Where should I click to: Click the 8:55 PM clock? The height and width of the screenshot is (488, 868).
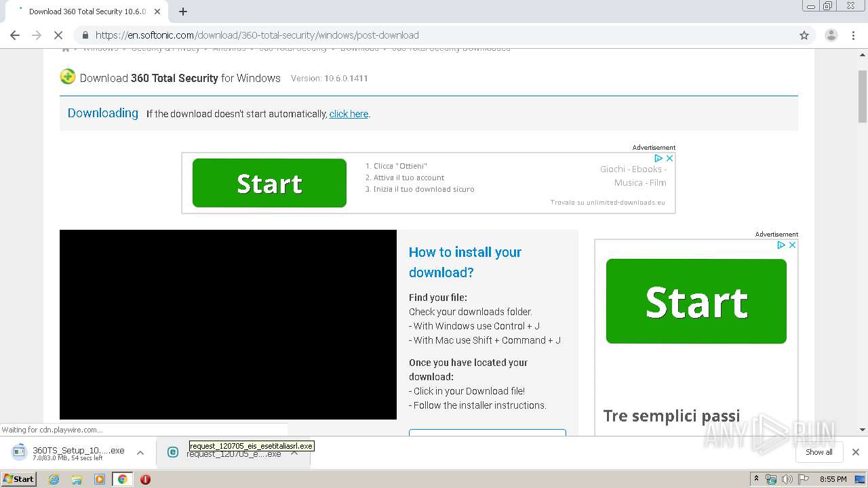click(833, 479)
